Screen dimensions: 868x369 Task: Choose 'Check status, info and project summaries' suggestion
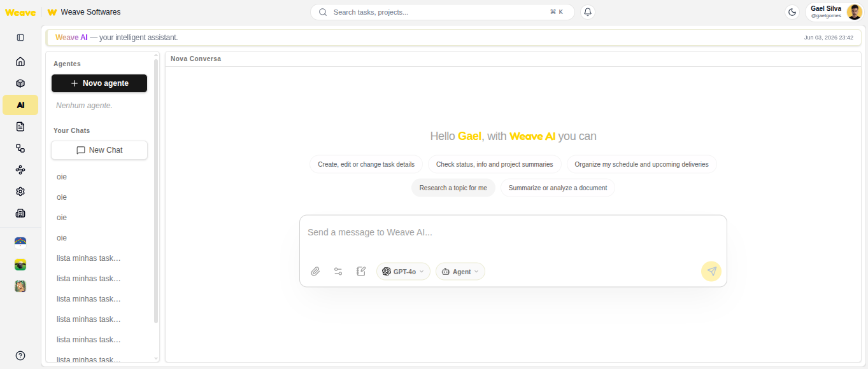[495, 164]
